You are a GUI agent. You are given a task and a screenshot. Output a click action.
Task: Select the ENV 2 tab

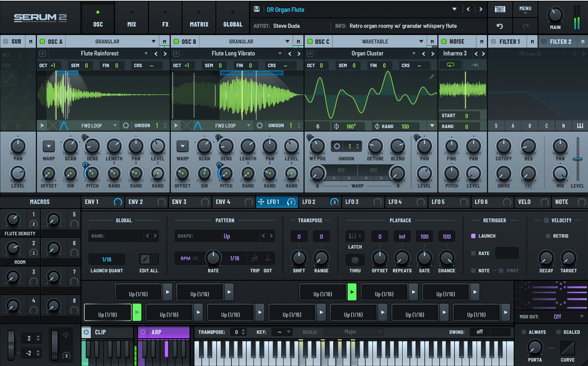147,201
